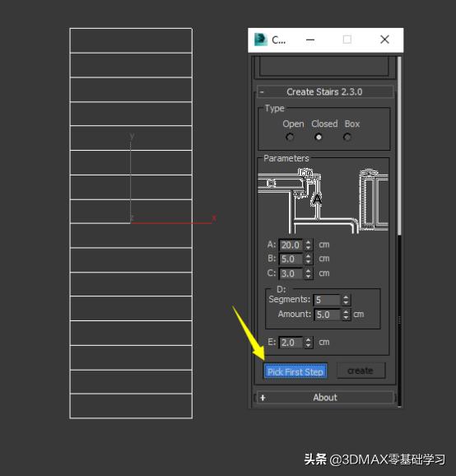Click the A value field showing 20.0
The width and height of the screenshot is (456, 476).
coord(291,245)
